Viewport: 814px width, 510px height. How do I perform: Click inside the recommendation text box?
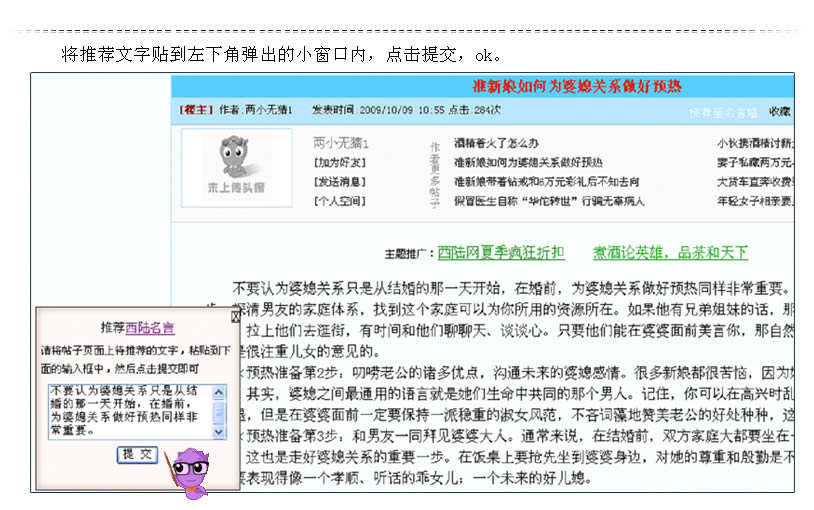pyautogui.click(x=130, y=411)
